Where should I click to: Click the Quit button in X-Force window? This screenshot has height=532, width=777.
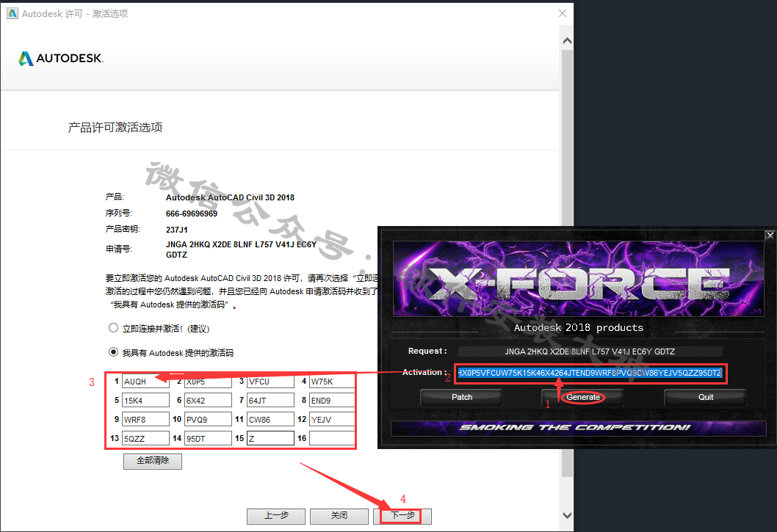tap(706, 397)
